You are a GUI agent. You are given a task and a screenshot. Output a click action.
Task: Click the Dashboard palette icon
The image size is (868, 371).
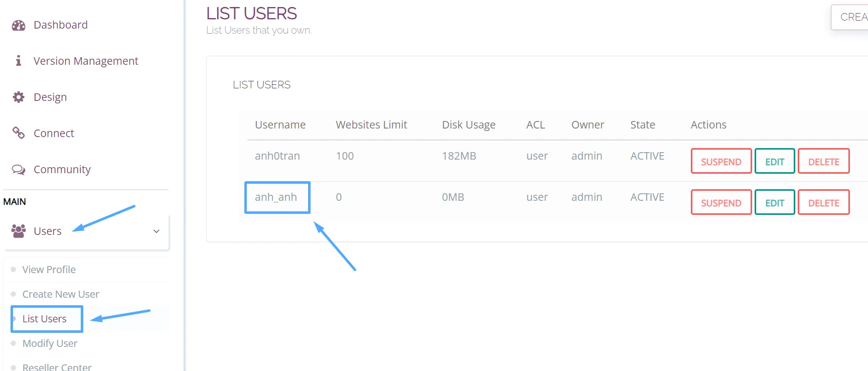coord(19,25)
